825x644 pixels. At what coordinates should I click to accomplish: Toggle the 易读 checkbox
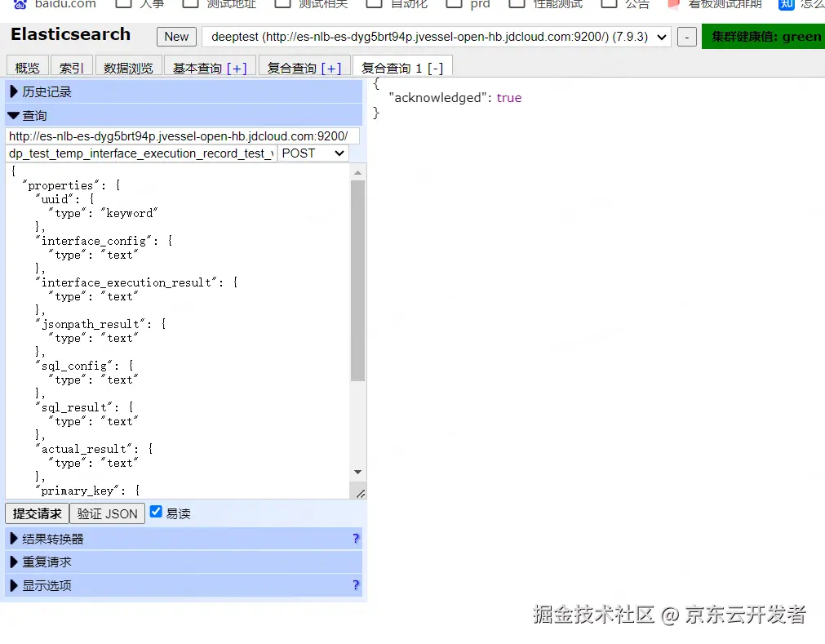[x=156, y=512]
